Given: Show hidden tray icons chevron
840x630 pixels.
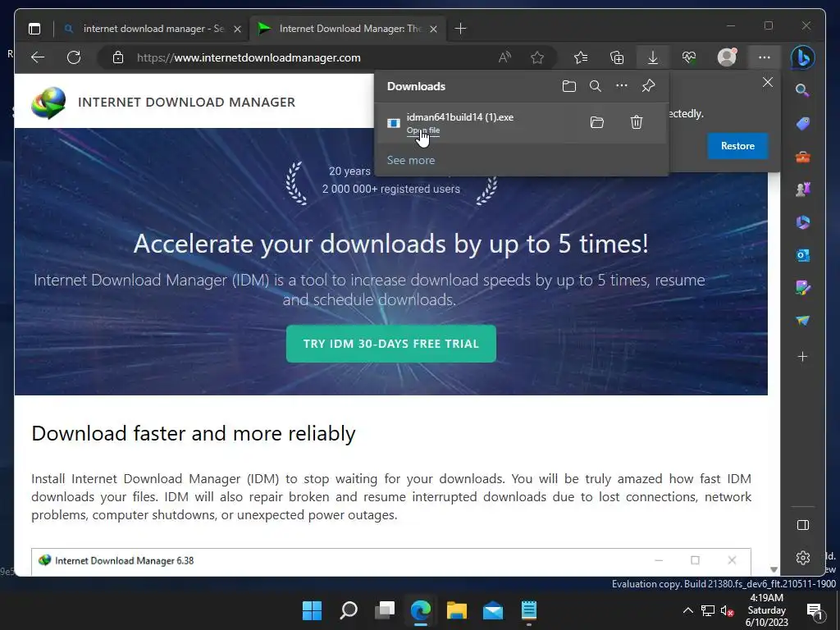Looking at the screenshot, I should [x=688, y=610].
